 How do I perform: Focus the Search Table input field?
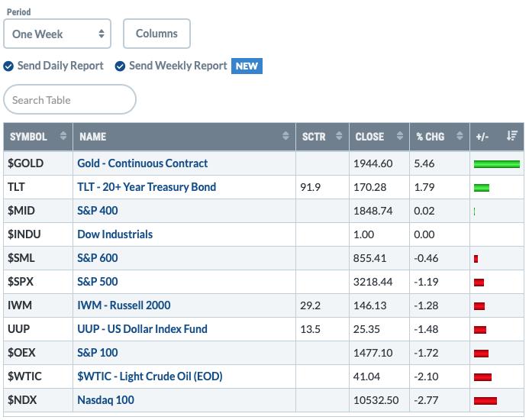(69, 99)
